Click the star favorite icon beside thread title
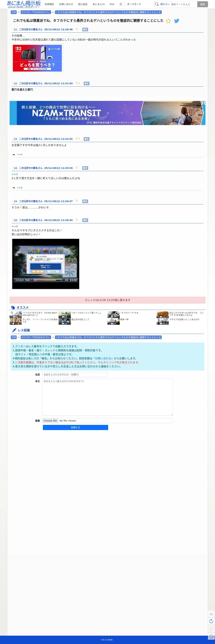Image resolution: width=215 pixels, height=644 pixels. tap(168, 21)
